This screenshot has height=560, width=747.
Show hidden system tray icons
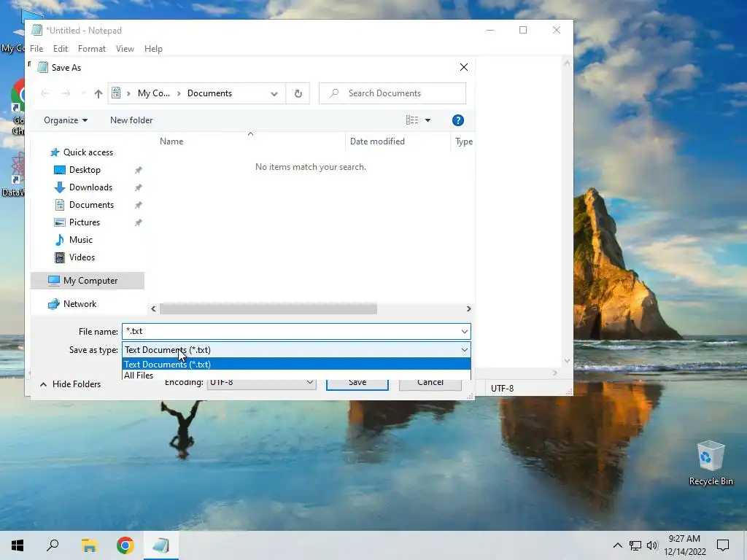pos(617,545)
